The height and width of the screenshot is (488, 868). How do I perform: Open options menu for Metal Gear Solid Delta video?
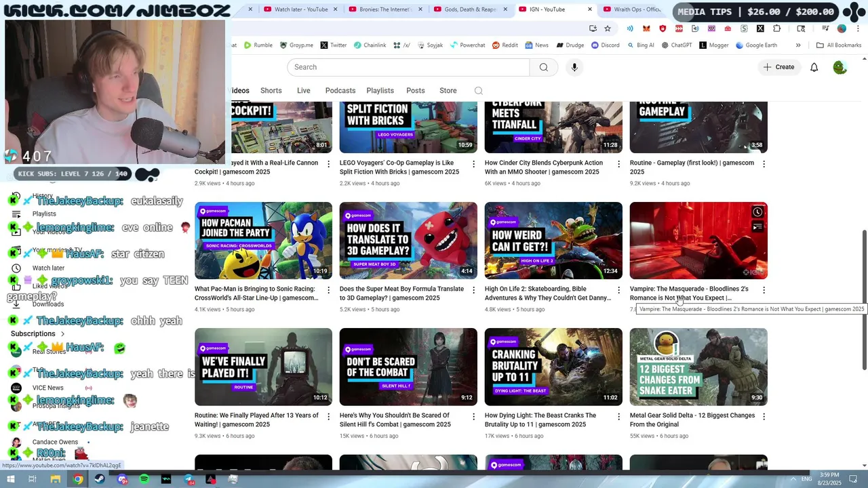pyautogui.click(x=764, y=416)
